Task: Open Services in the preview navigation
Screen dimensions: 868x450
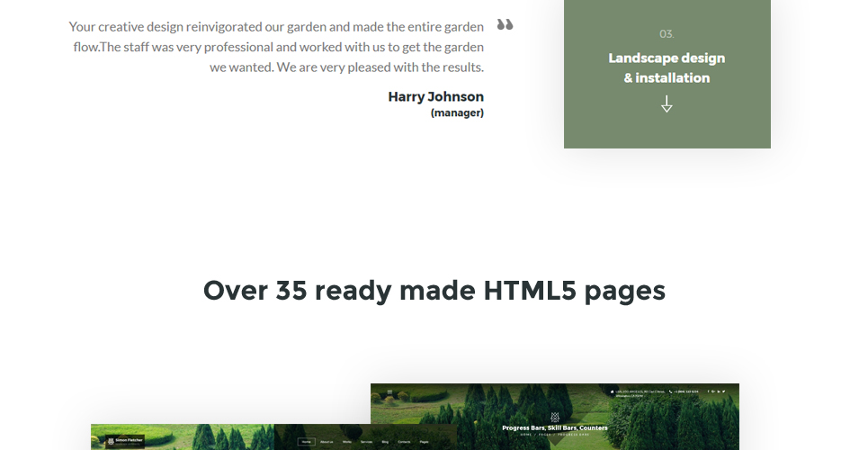Action: 366,442
